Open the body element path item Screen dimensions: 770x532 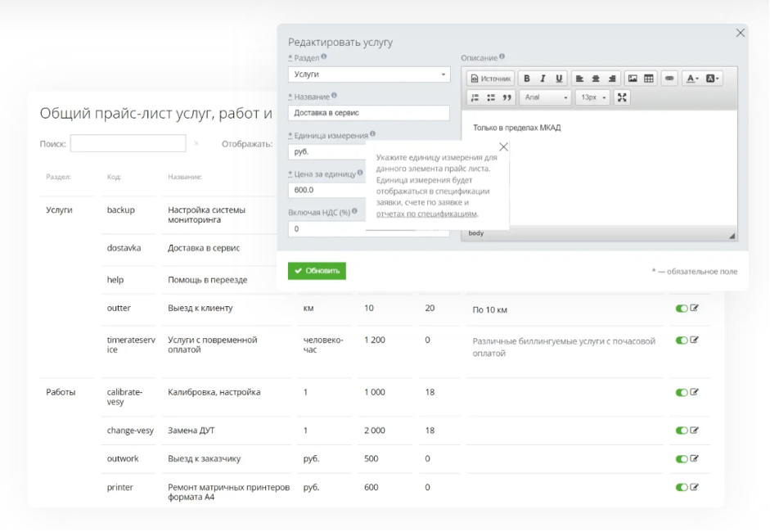click(475, 233)
